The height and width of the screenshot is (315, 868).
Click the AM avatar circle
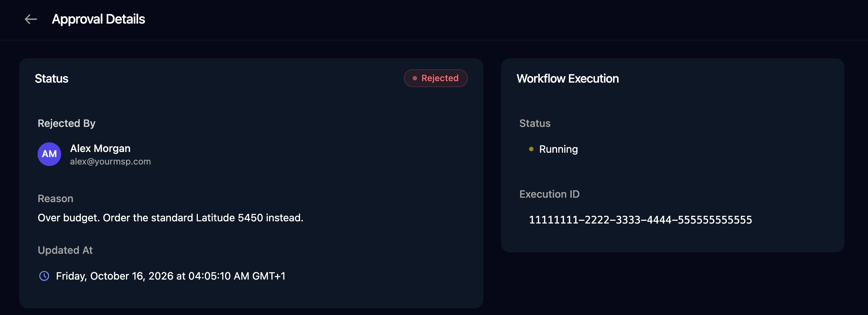49,154
